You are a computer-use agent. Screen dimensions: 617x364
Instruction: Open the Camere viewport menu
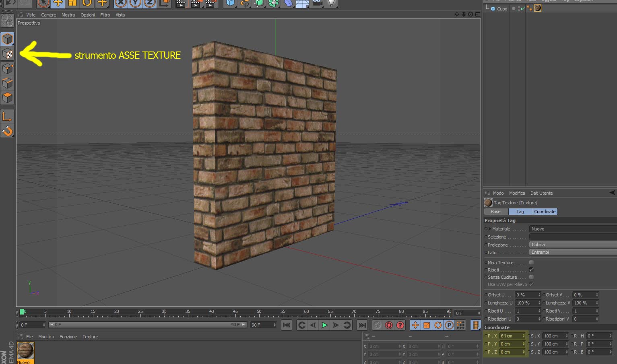(49, 15)
